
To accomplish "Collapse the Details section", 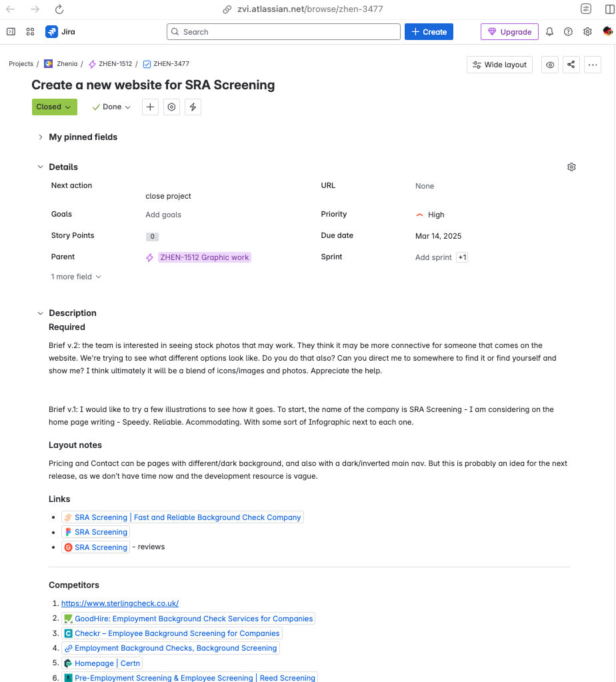I will pos(41,167).
